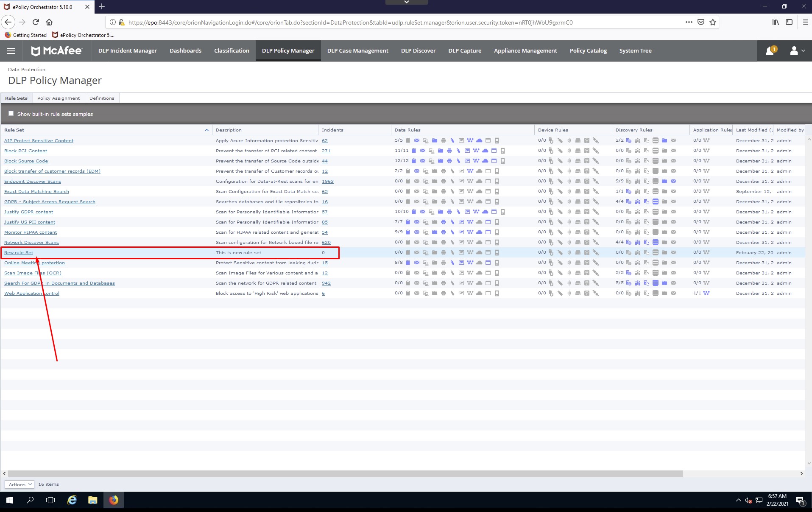The height and width of the screenshot is (512, 812).
Task: Click the discovery envelope icon in Exact Data Matching Search row
Action: [x=673, y=191]
